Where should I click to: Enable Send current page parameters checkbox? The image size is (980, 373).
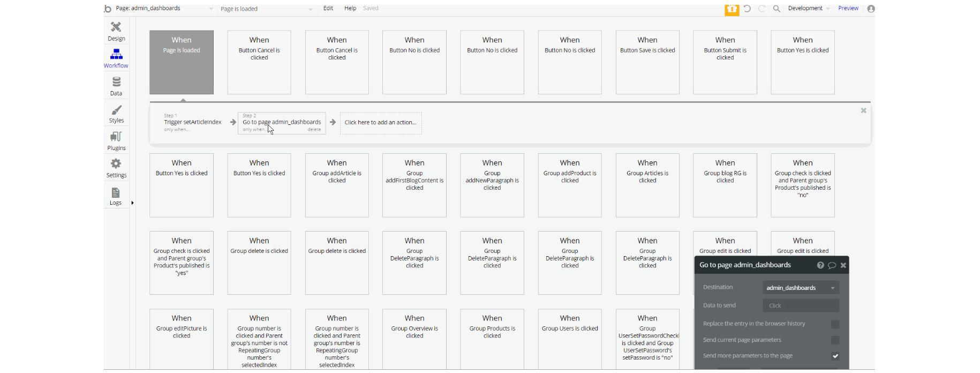coord(835,340)
